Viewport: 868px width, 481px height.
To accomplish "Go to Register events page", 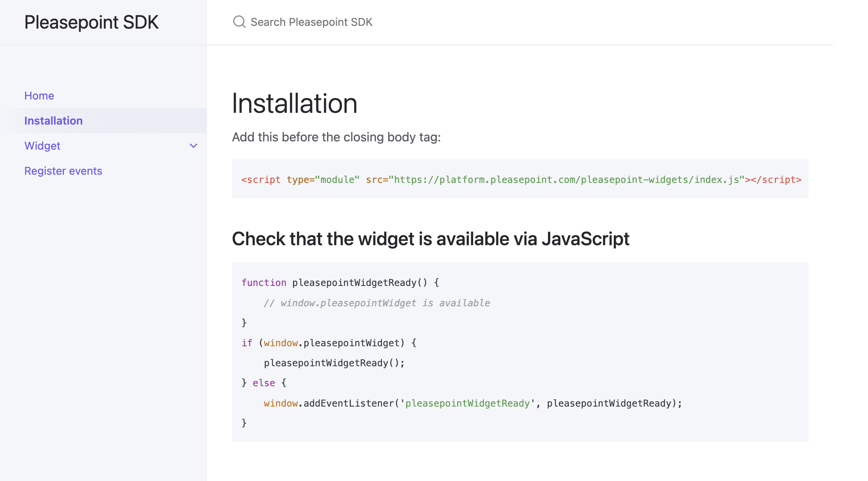I will pos(63,171).
